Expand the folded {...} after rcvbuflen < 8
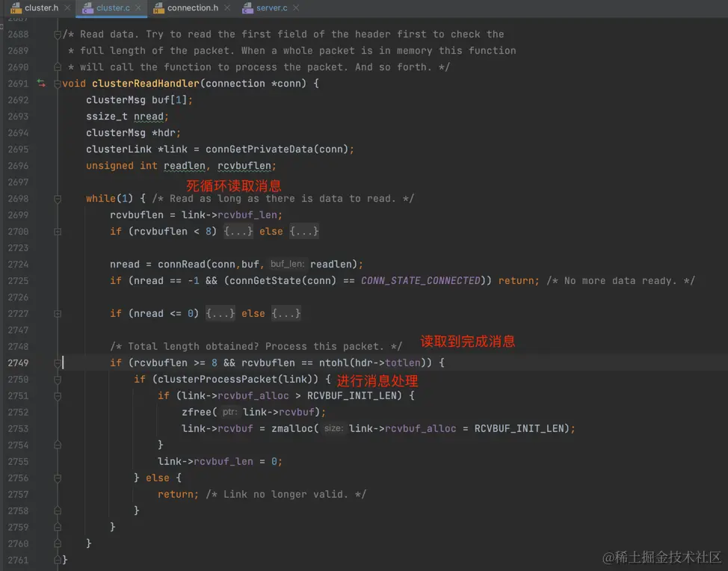Viewport: 728px width, 571px height. pyautogui.click(x=238, y=231)
